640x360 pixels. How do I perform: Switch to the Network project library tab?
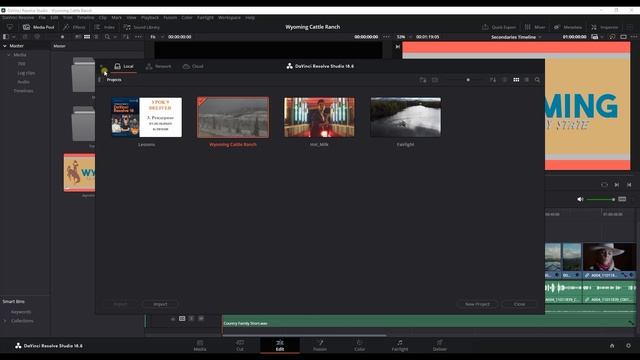tap(158, 66)
